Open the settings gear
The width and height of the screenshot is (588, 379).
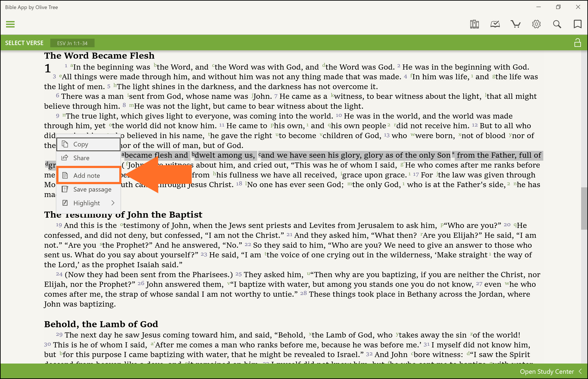[x=536, y=24]
